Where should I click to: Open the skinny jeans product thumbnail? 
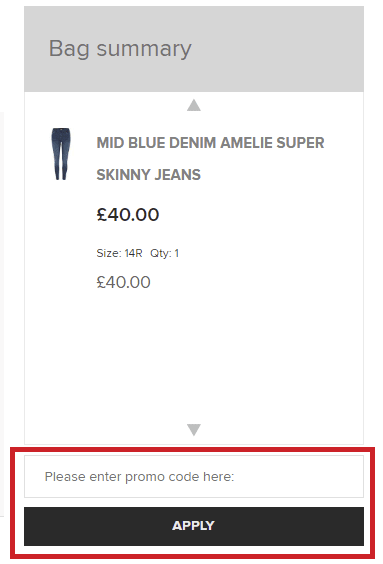[x=61, y=154]
